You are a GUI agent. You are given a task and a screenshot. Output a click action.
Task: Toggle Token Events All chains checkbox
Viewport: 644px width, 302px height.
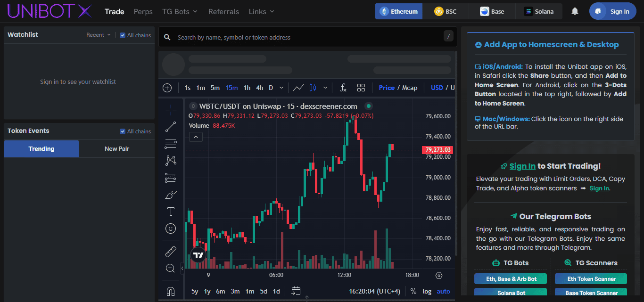[x=123, y=131]
